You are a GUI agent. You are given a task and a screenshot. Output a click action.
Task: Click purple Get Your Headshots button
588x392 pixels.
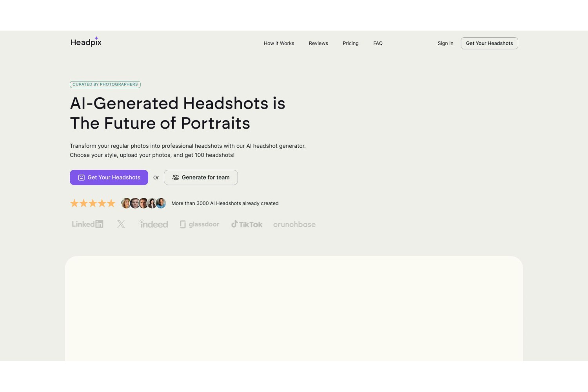tap(109, 177)
